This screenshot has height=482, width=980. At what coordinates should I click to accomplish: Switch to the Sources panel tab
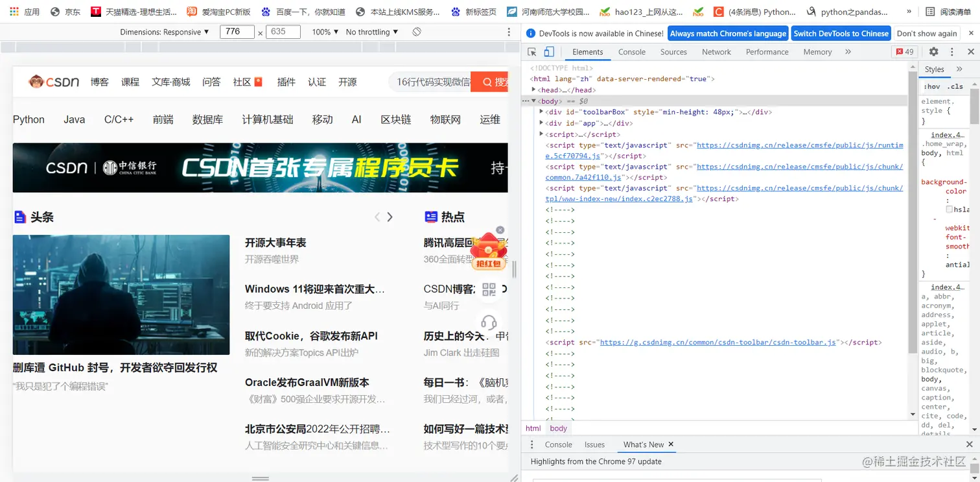pos(673,52)
